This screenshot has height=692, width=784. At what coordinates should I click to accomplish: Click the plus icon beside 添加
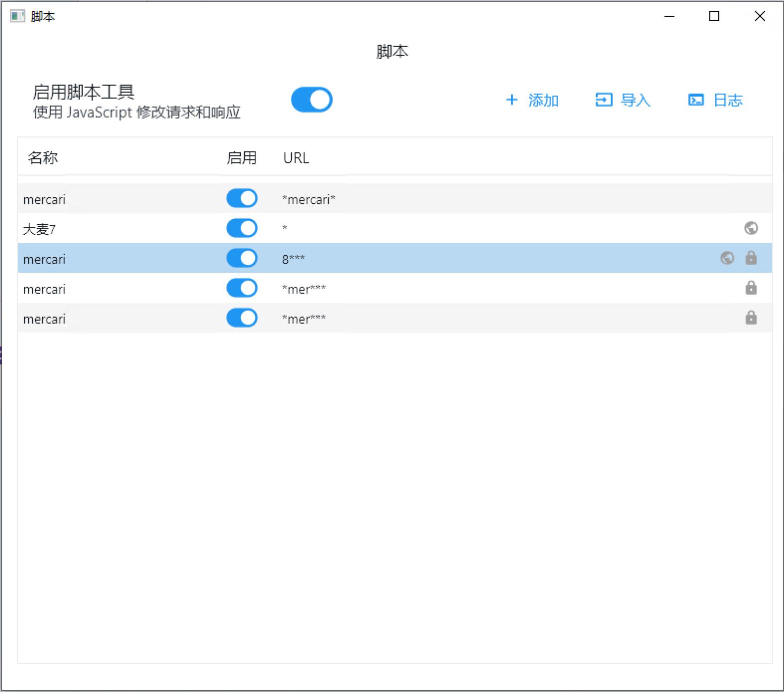coord(512,100)
